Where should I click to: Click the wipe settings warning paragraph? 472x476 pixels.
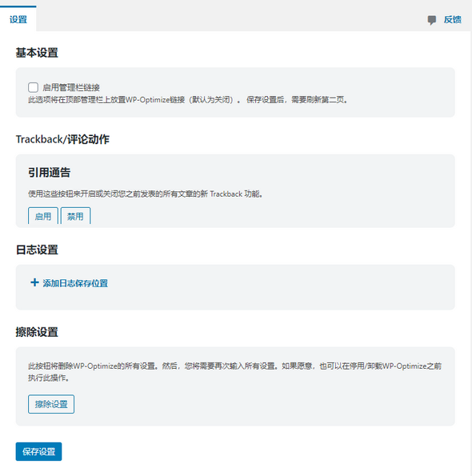[234, 372]
